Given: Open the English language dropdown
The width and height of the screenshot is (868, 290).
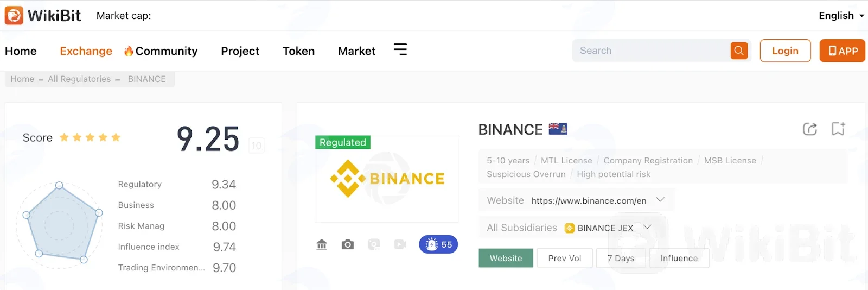Looking at the screenshot, I should pos(841,16).
